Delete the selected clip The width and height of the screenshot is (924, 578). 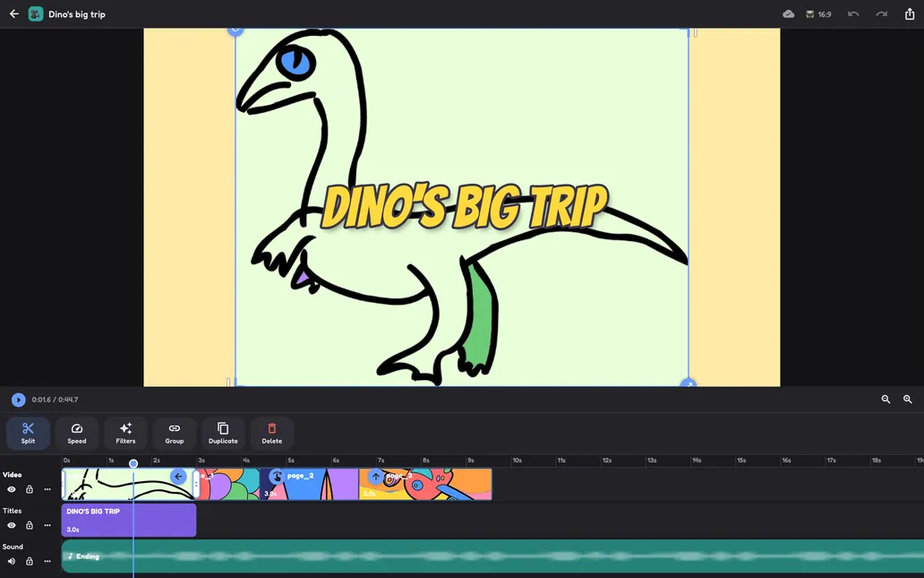click(x=271, y=433)
